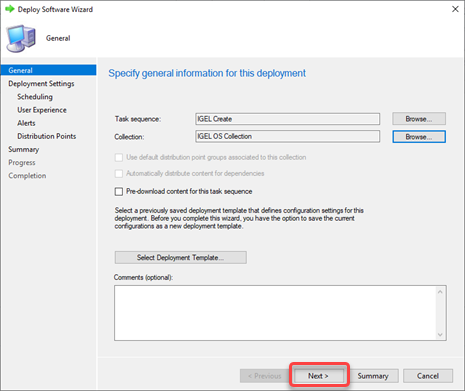Click the Next button

click(x=319, y=376)
